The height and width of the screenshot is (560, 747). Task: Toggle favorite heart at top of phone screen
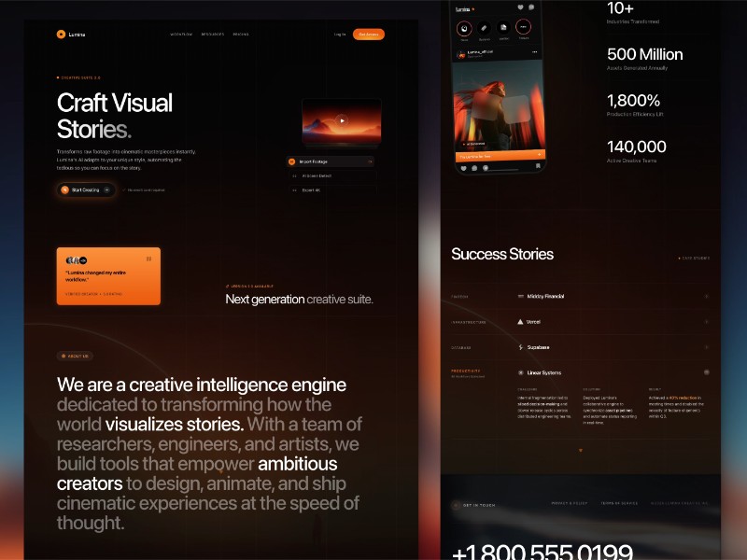[520, 8]
